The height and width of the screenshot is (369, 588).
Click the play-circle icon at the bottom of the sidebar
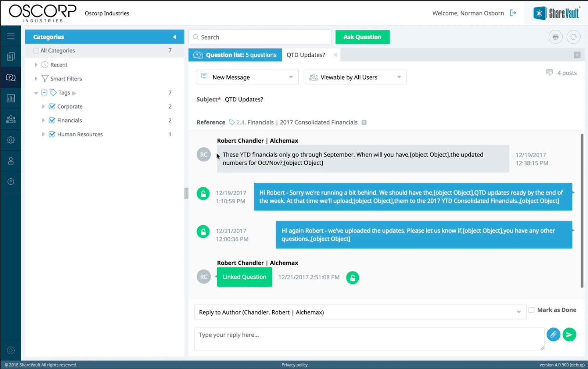click(11, 350)
